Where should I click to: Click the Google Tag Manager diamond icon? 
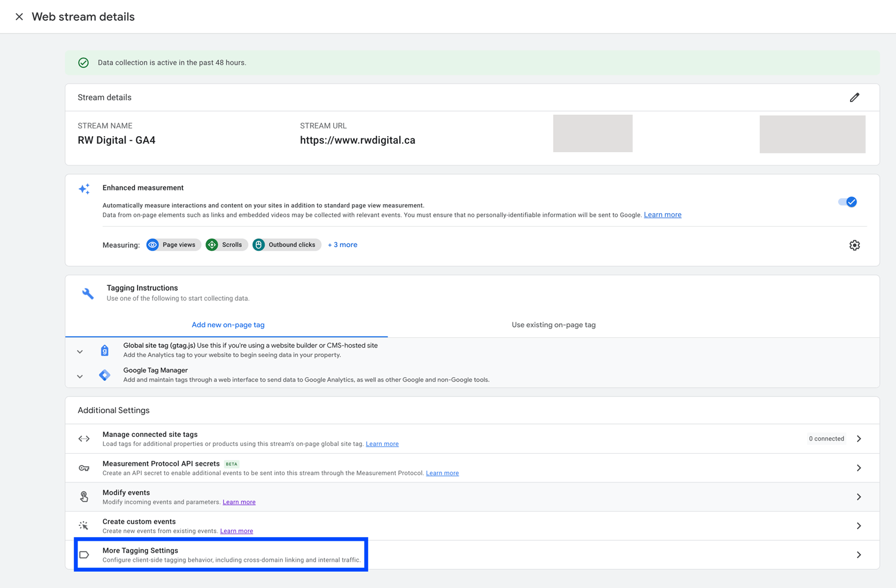click(105, 375)
